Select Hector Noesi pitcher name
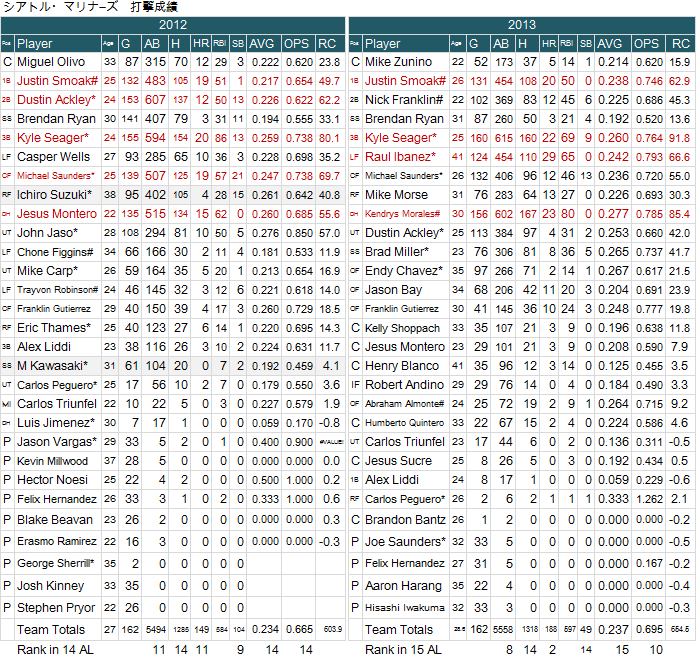 click(52, 480)
